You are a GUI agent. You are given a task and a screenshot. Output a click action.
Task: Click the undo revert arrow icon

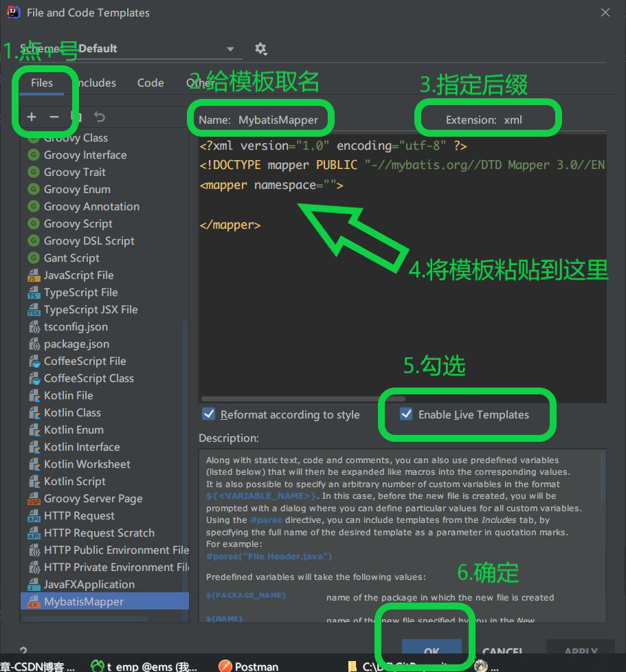100,117
